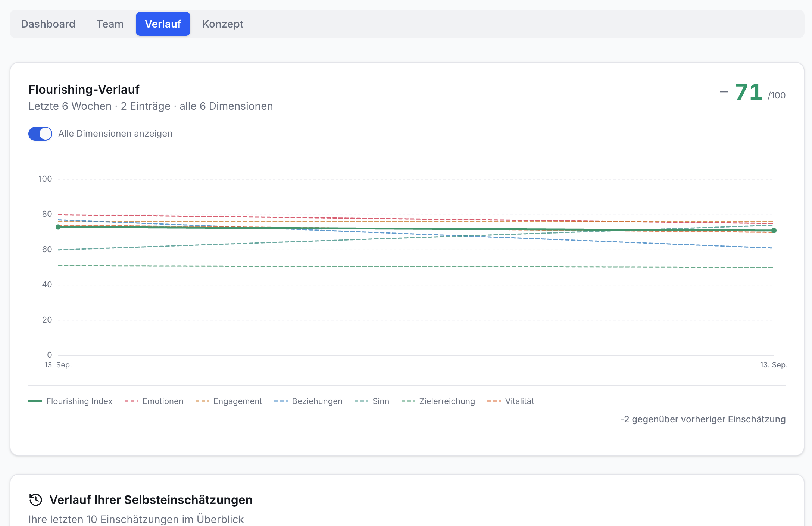Click the 100 y-axis label
812x526 pixels.
[x=45, y=179]
